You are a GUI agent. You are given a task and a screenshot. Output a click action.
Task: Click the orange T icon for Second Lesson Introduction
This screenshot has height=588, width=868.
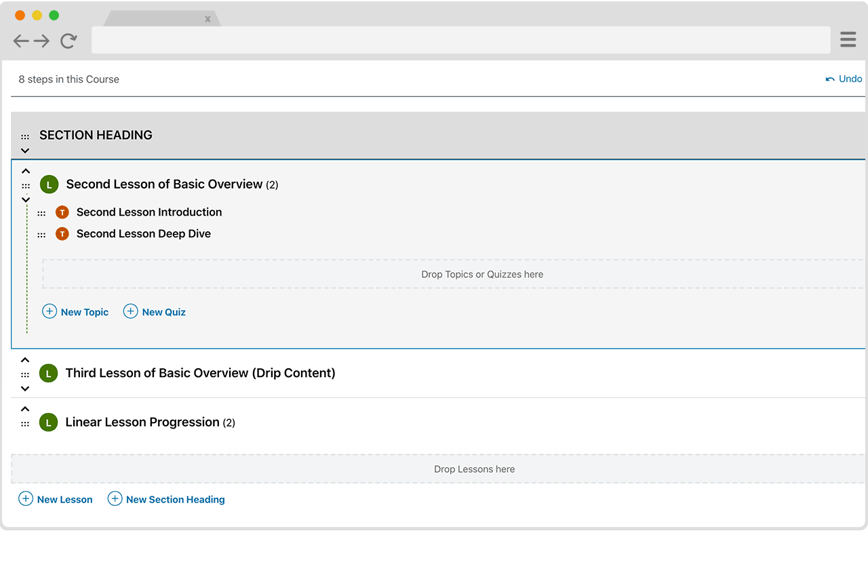click(62, 212)
